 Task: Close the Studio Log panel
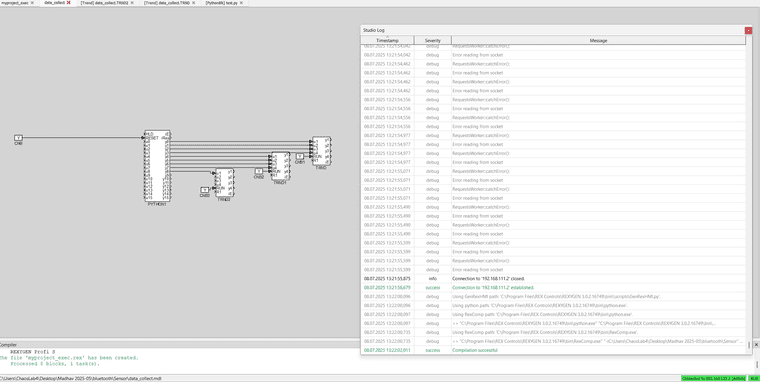pos(748,30)
